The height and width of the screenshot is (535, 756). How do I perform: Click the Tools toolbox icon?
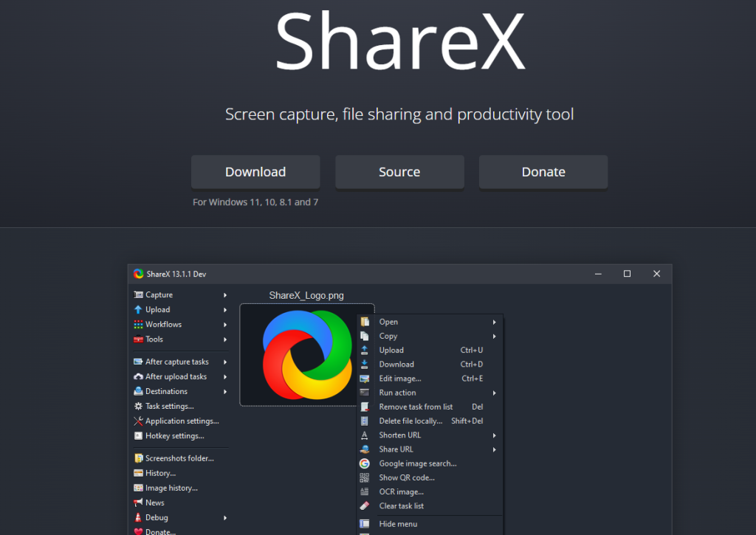pos(138,339)
